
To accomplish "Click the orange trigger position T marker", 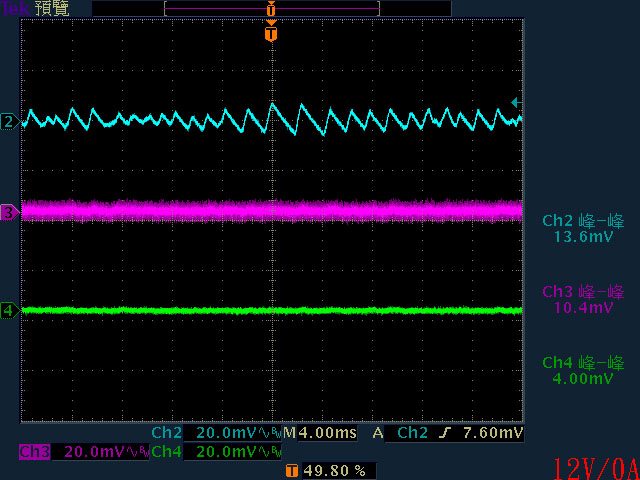I will 271,34.
